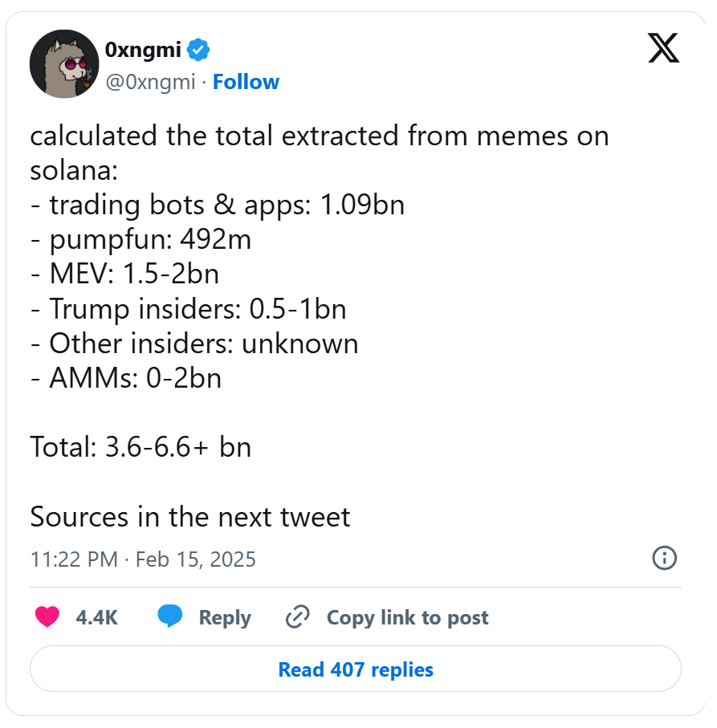Screen dimensions: 717x728
Task: Follow the account 0xngmi
Action: coord(246,81)
